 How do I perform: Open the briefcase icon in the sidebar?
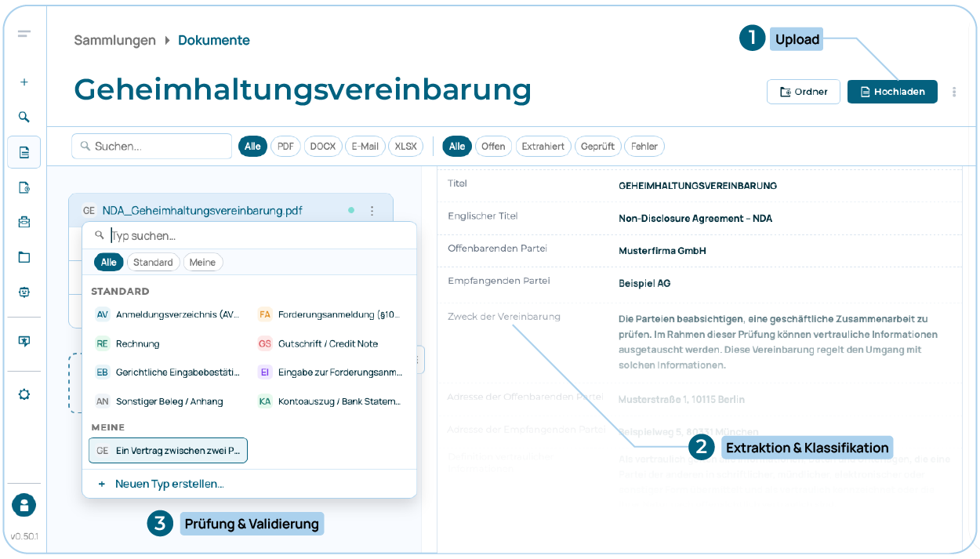click(x=24, y=222)
